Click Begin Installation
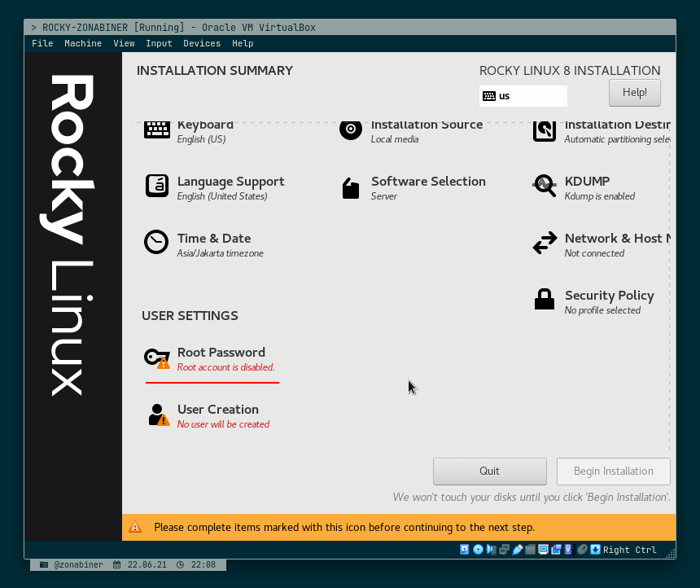Image resolution: width=700 pixels, height=588 pixels. [x=613, y=471]
